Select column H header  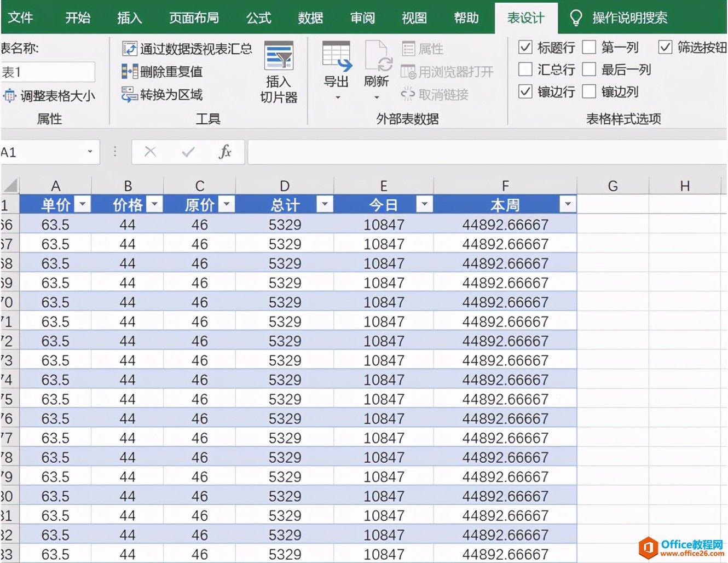pyautogui.click(x=685, y=186)
